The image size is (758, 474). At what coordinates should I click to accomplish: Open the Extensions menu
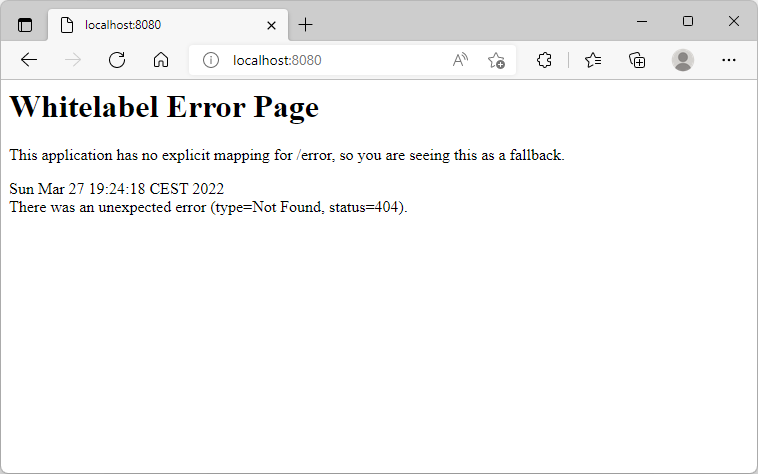tap(544, 60)
